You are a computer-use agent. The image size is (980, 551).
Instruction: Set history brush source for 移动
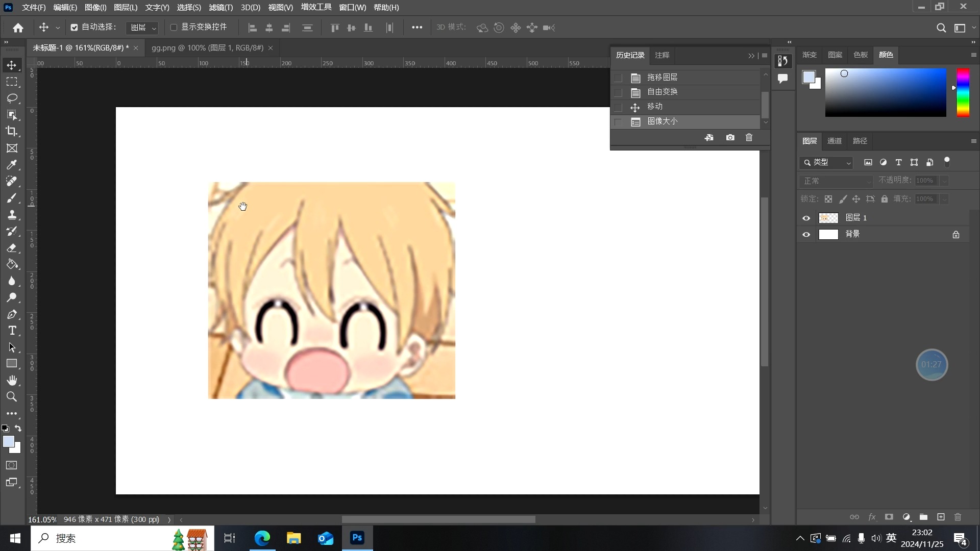click(x=619, y=108)
